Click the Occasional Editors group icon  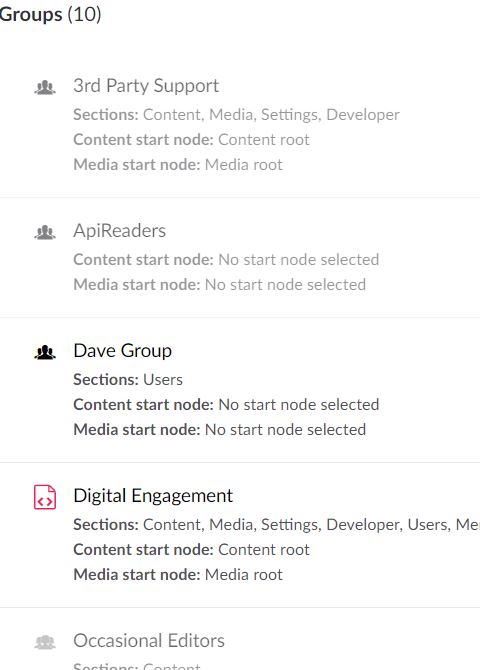[45, 642]
